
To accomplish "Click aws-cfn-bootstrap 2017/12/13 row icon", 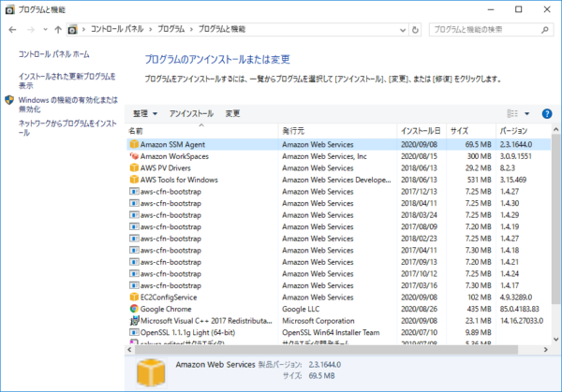I will click(134, 192).
